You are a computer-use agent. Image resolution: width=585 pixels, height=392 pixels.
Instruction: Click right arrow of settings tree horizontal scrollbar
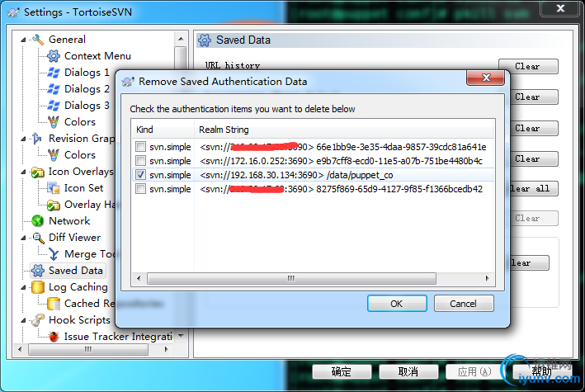(167, 350)
